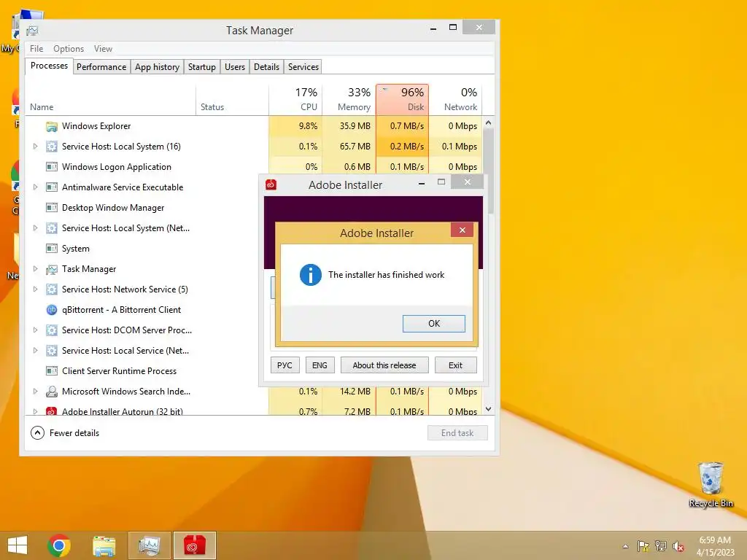Expand Microsoft Windows Search Indexer group

[35, 392]
